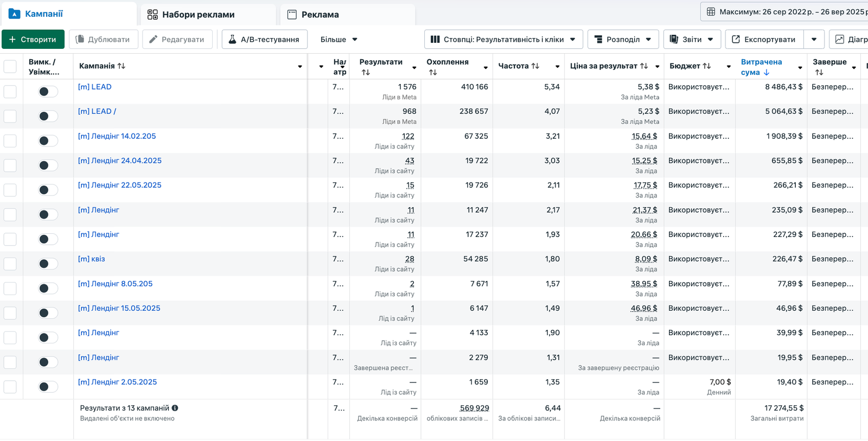Open the [m] Лендінг 24.04.2025 campaign link
This screenshot has width=868, height=441.
coord(120,161)
